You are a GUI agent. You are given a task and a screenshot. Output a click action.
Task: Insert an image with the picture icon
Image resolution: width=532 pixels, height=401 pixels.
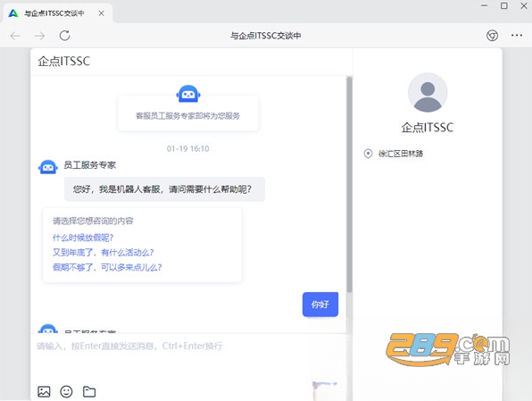point(44,391)
